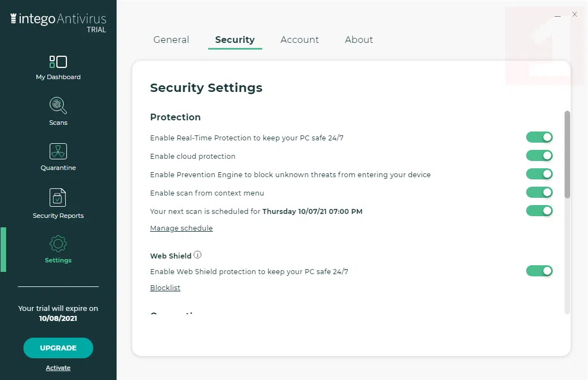The image size is (588, 380).
Task: Disable scan from context menu toggle
Action: tap(539, 192)
